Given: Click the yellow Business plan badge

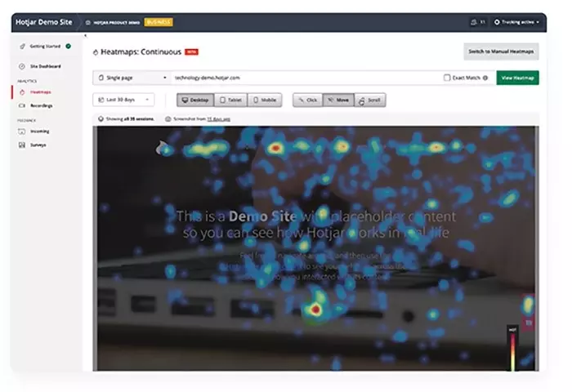Looking at the screenshot, I should pos(159,22).
